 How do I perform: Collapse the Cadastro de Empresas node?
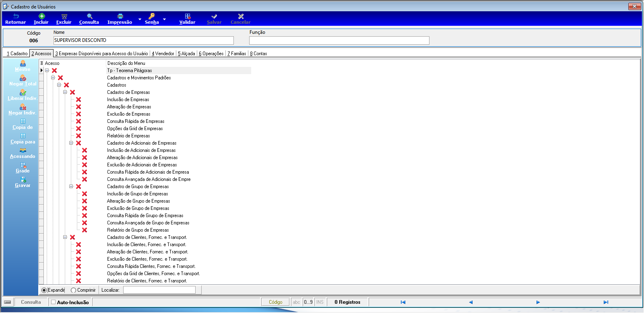pyautogui.click(x=65, y=92)
